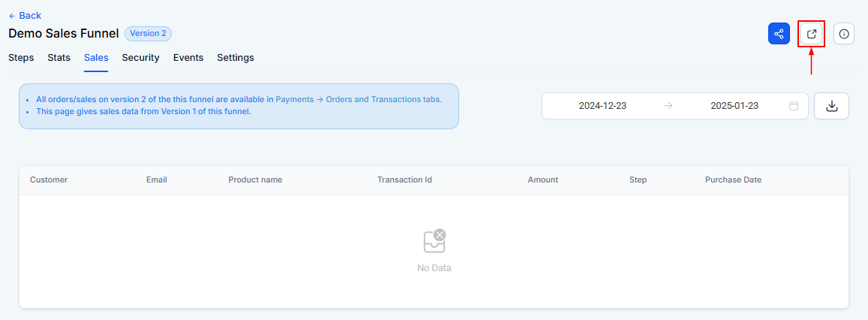Set start date 2024-12-23 field
Viewport: 868px width, 320px height.
(602, 106)
